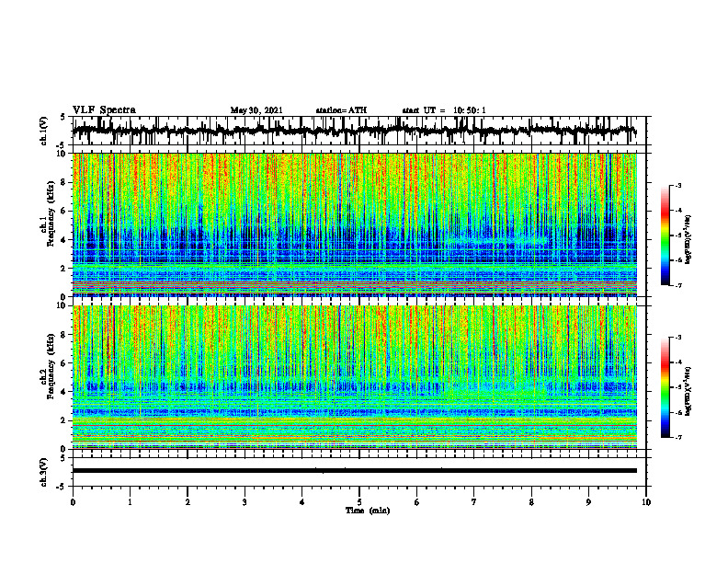This screenshot has width=728, height=563.
Task: Click the ch.1 waveform trace panel
Action: pyautogui.click(x=358, y=131)
